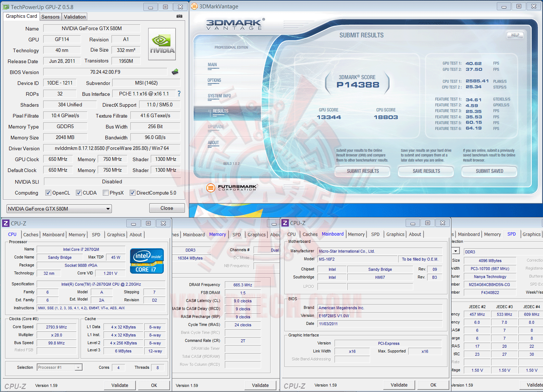Click the CPU score value 18803
Viewport: 543px width, 392px height.
[x=386, y=117]
